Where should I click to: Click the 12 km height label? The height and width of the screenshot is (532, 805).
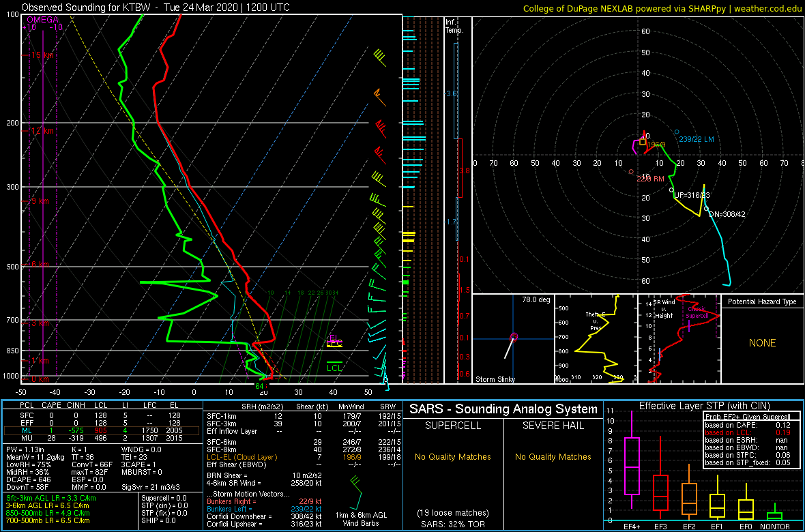42,131
